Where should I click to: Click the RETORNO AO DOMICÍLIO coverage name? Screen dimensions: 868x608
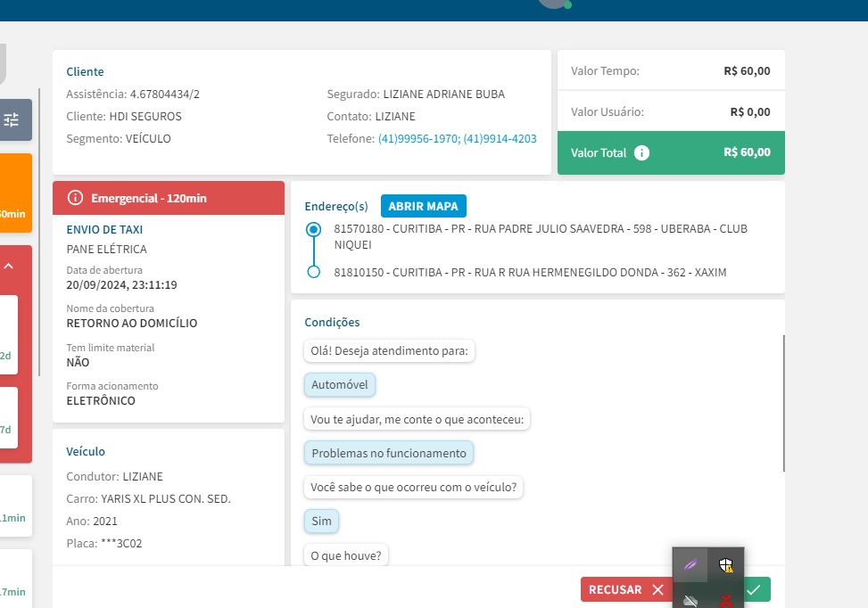pyautogui.click(x=132, y=323)
